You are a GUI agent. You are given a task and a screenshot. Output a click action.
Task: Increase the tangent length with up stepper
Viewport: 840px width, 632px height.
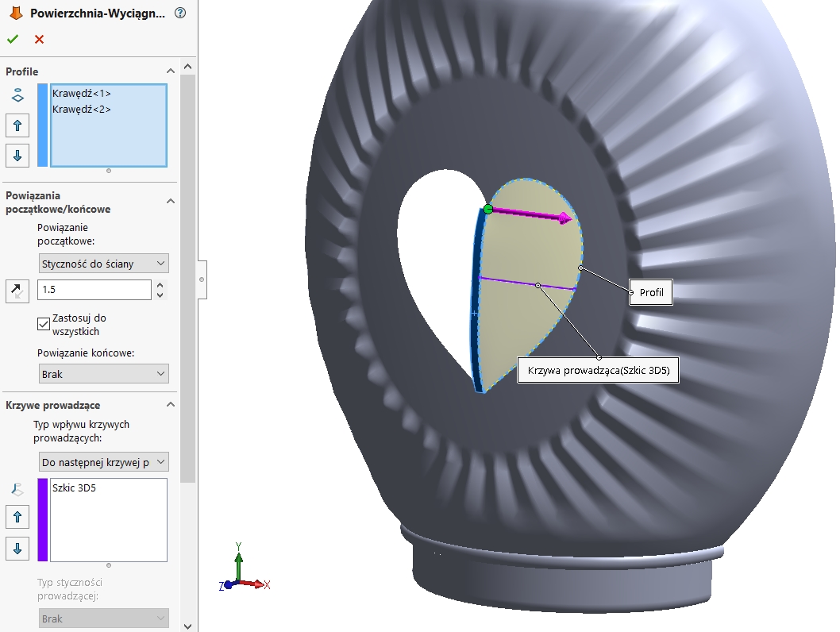pos(160,285)
